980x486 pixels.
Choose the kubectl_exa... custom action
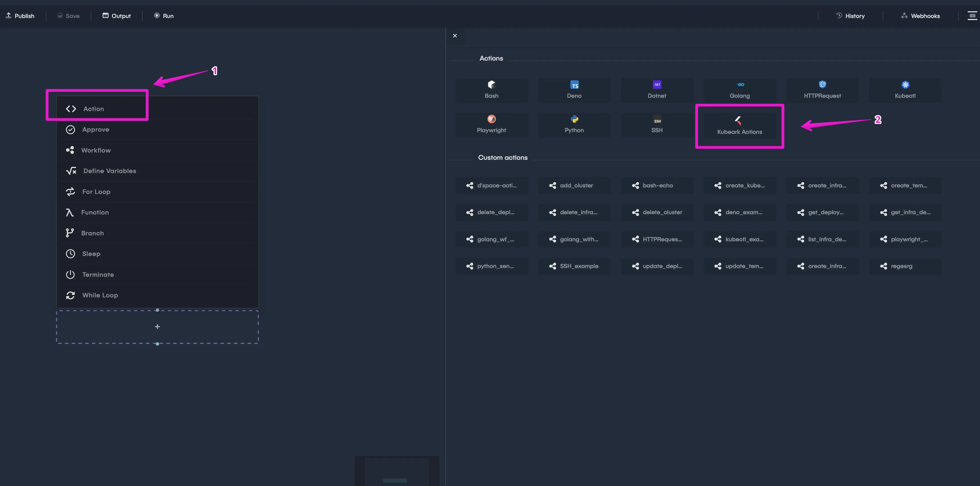[x=740, y=239]
